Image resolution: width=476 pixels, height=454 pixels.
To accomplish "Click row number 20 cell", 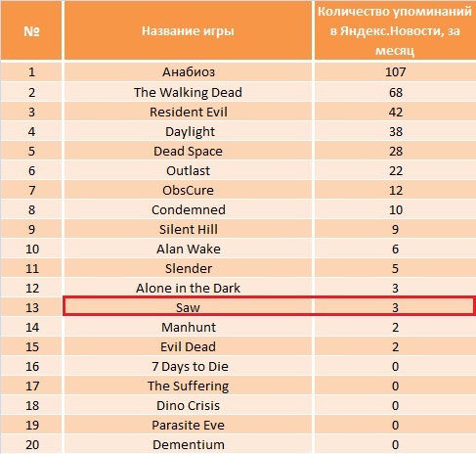I will 31,444.
